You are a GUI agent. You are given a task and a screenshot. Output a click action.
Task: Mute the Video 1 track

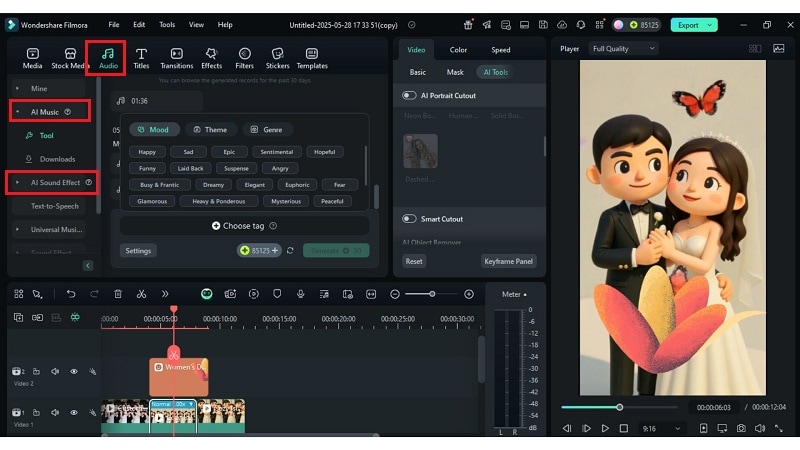[x=55, y=412]
